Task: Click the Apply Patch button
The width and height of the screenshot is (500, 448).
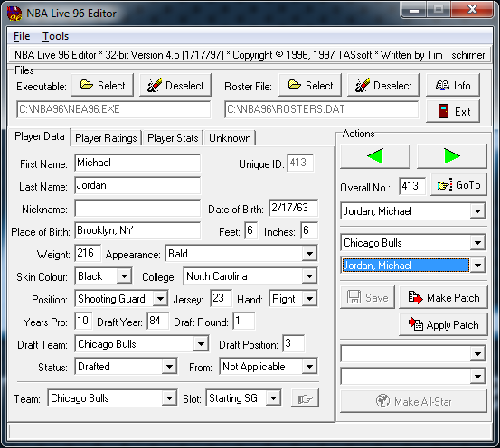Action: (444, 324)
